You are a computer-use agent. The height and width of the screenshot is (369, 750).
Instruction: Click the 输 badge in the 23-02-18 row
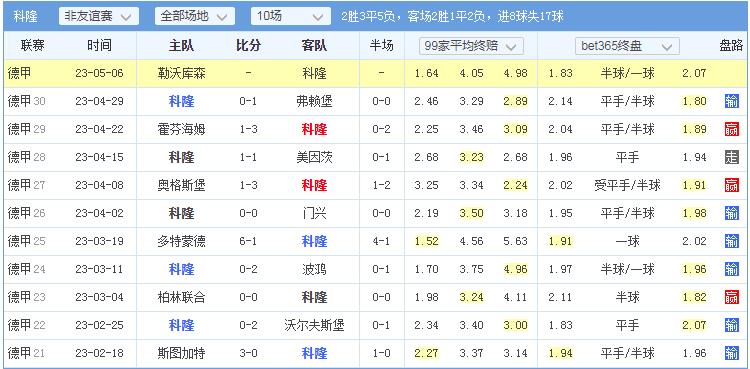[x=731, y=353]
